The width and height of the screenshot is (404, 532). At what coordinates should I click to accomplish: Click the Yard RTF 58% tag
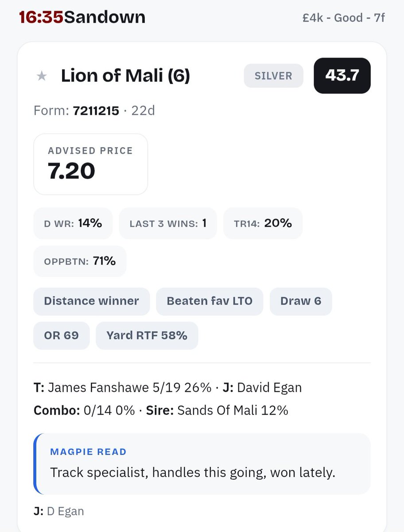(x=147, y=336)
